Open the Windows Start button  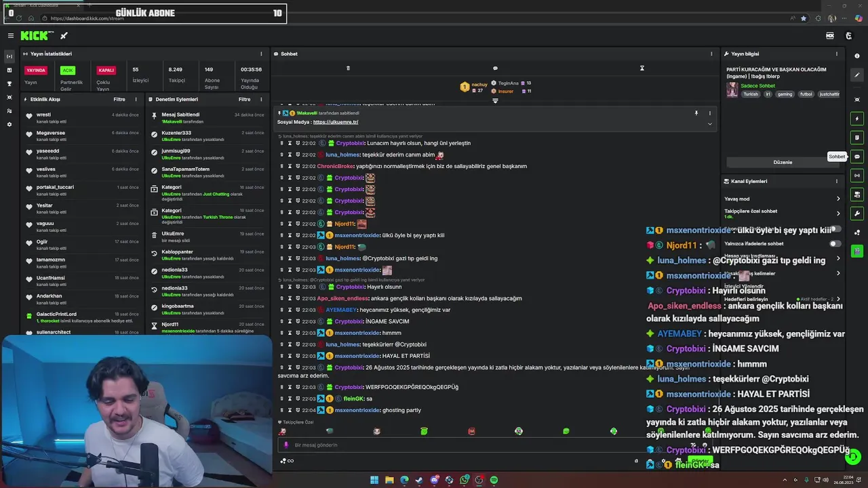tap(374, 480)
